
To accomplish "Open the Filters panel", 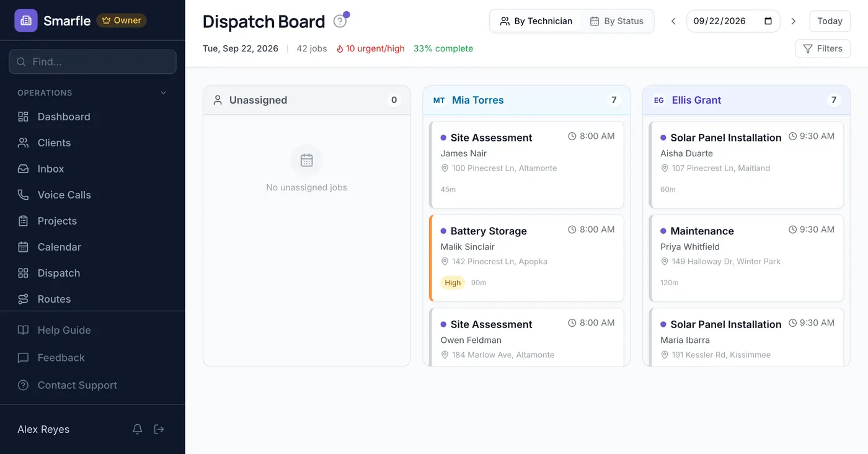I will coord(823,48).
